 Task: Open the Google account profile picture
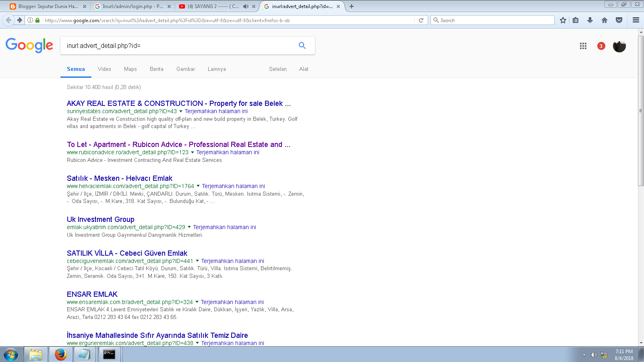pos(619,46)
